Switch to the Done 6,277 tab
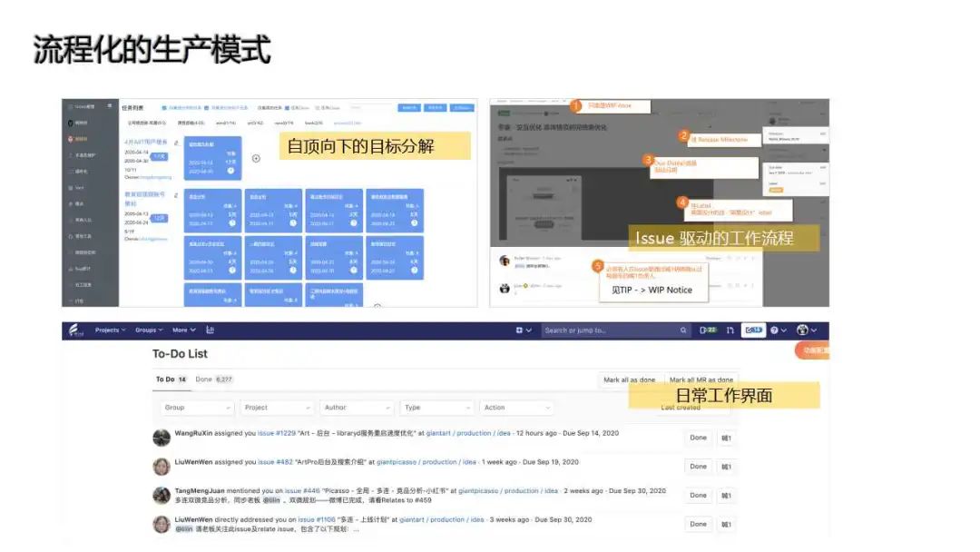 point(214,379)
